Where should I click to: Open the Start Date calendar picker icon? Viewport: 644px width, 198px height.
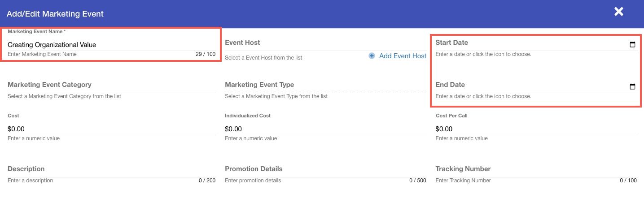coord(632,44)
